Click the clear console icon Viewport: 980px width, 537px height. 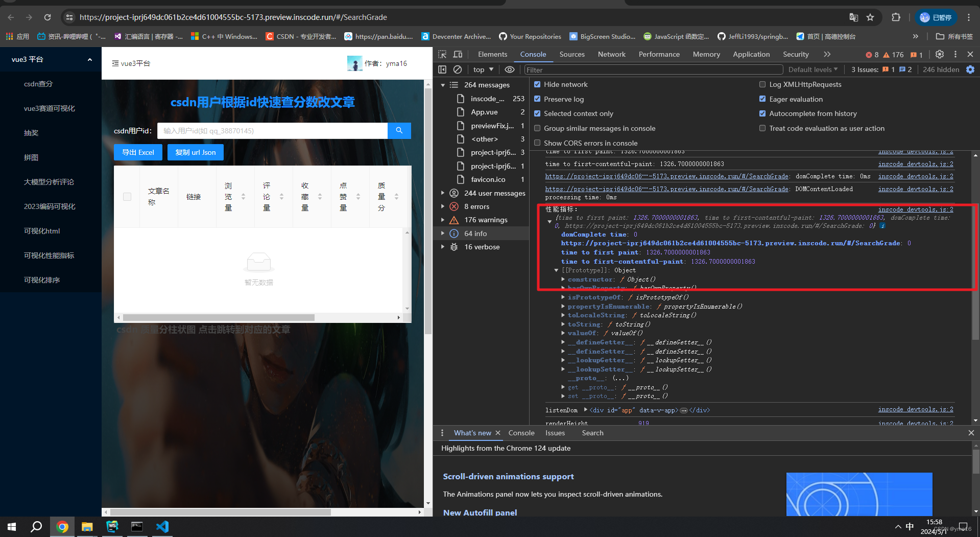pyautogui.click(x=458, y=69)
